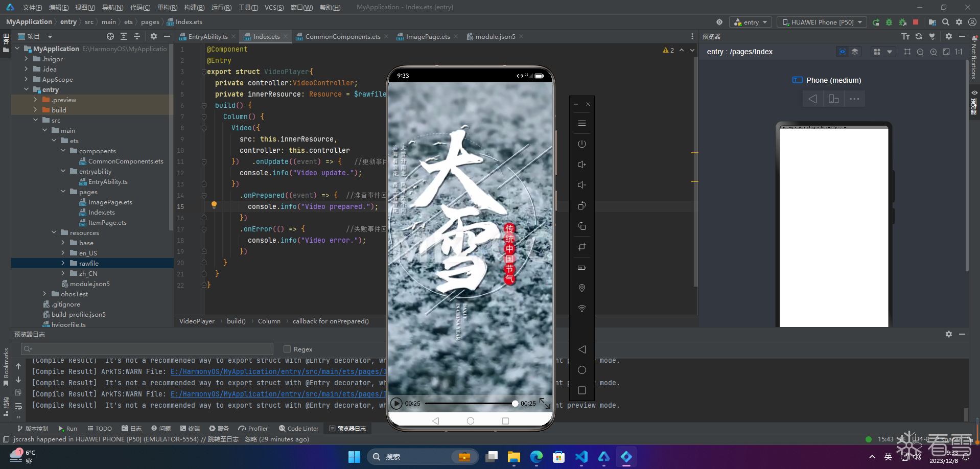Expand the rawfile folder
The image size is (980, 469).
(x=63, y=264)
